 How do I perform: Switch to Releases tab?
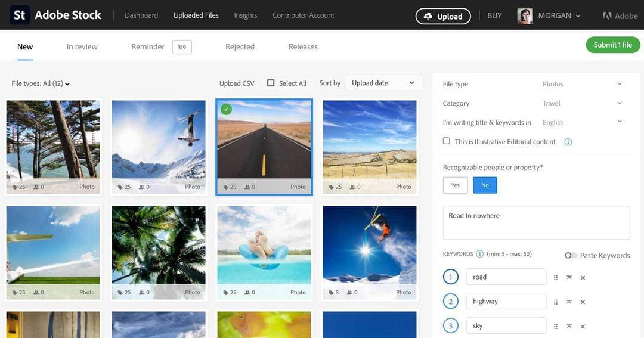click(303, 47)
